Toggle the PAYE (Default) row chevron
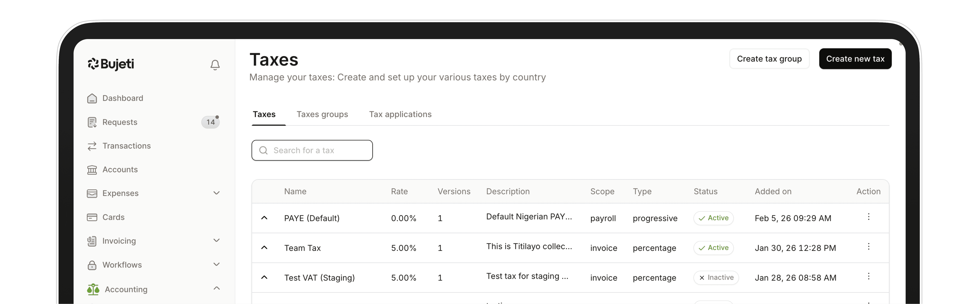 (264, 218)
